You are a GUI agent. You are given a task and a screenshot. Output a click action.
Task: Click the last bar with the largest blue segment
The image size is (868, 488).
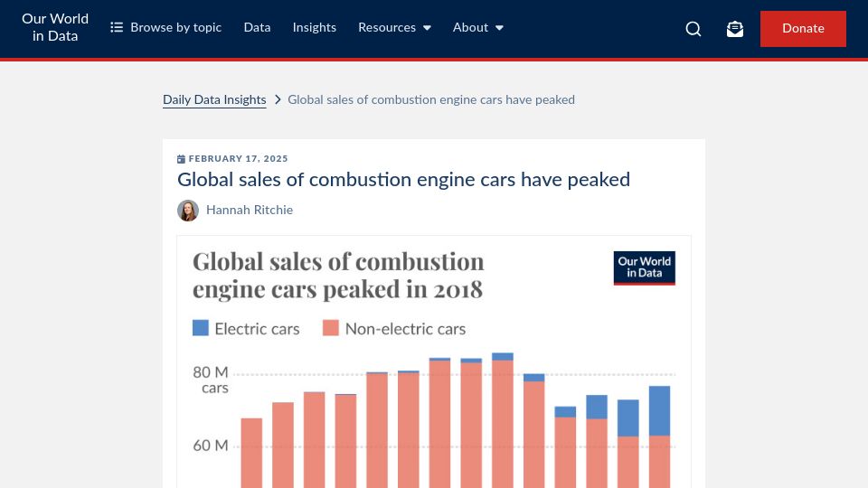point(659,437)
